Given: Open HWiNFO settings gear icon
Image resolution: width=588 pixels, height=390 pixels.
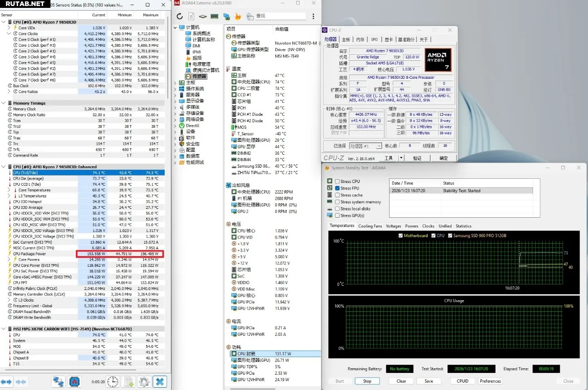Looking at the screenshot, I should pyautogui.click(x=144, y=382).
